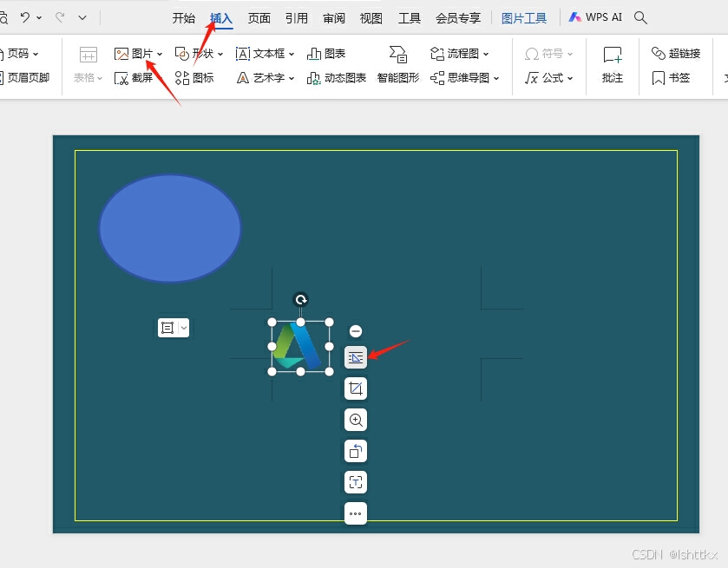Click the top-right resize handle of the picture

(329, 322)
